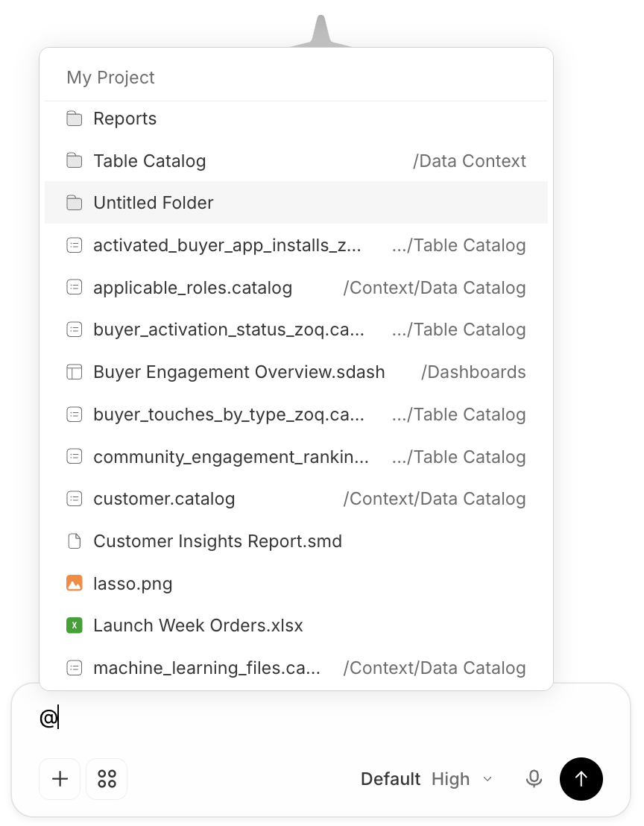Select the Reports folder
644x826 pixels.
(x=296, y=119)
